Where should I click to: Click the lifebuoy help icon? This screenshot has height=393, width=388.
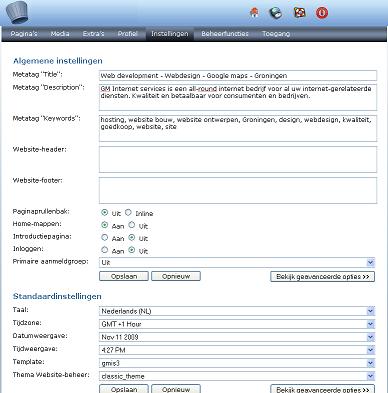click(299, 13)
